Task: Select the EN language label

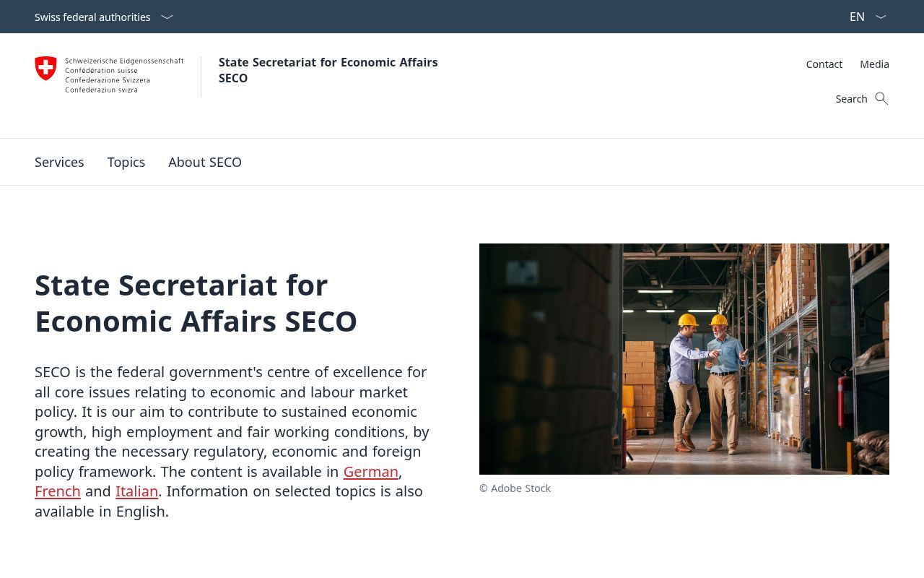Action: pyautogui.click(x=857, y=17)
